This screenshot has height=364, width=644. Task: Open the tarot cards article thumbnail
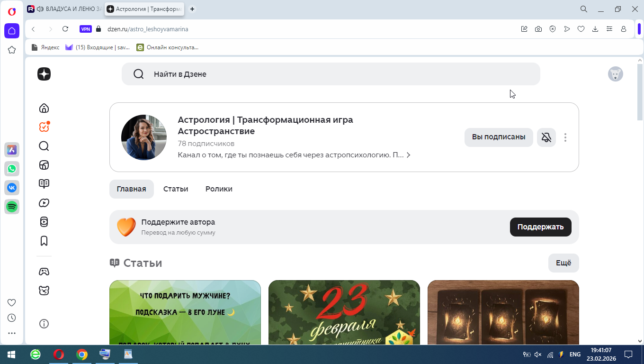[503, 312]
